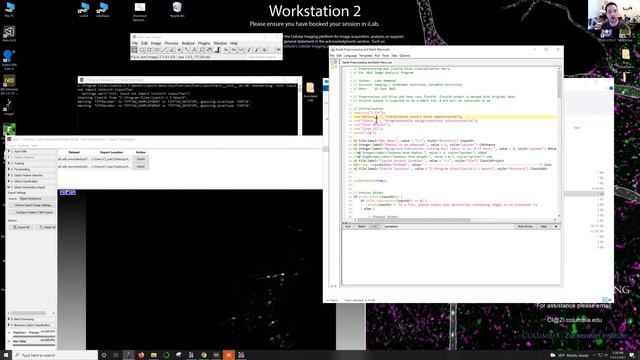Click Choose Export Image Settings button

tap(33, 205)
